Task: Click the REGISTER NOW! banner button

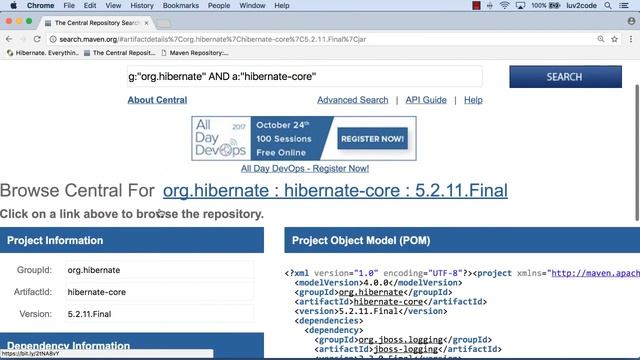Action: pos(372,139)
